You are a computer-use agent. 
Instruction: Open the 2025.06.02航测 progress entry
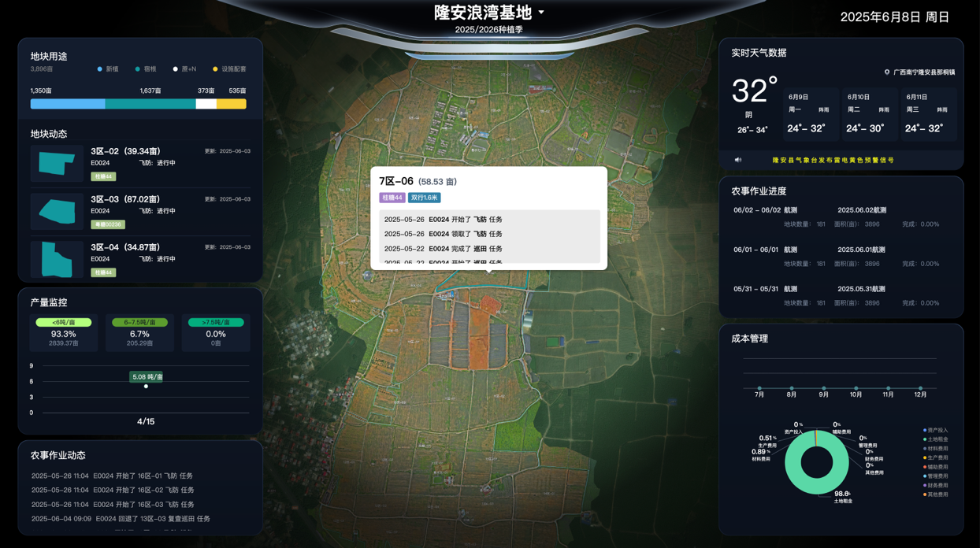861,210
